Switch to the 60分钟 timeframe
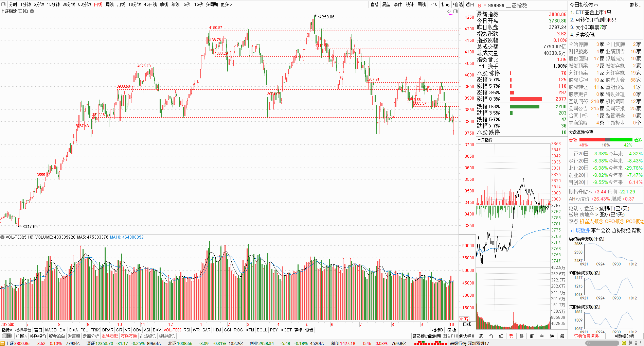 point(85,4)
